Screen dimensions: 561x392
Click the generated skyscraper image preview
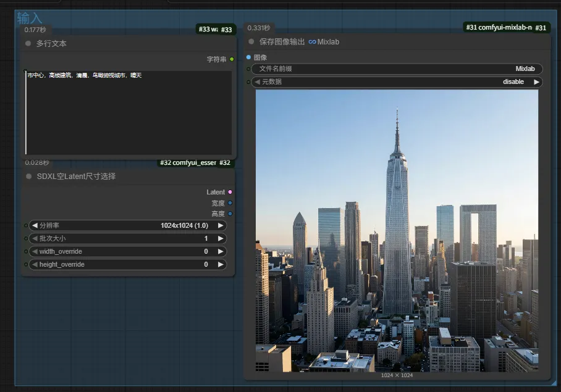(x=397, y=231)
